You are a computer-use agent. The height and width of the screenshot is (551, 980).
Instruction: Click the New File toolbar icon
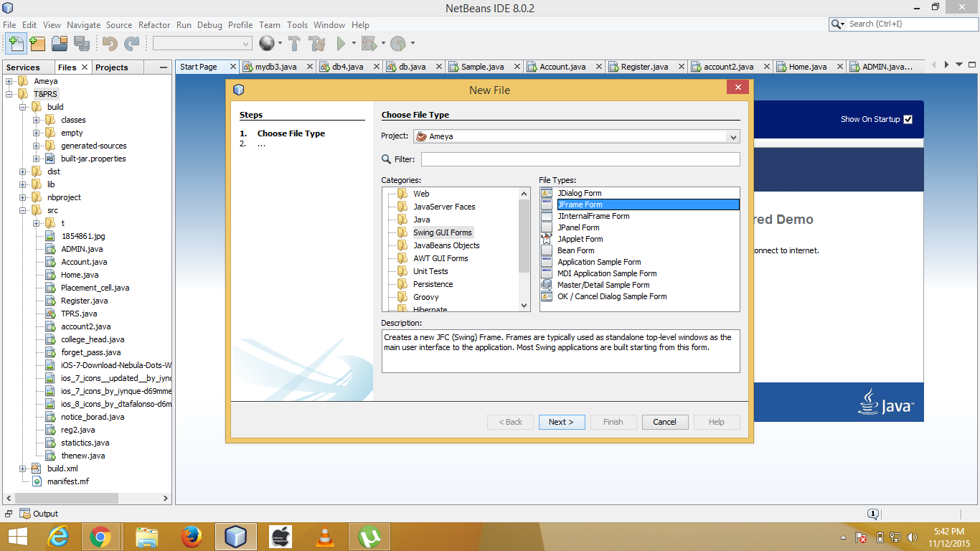pyautogui.click(x=15, y=44)
